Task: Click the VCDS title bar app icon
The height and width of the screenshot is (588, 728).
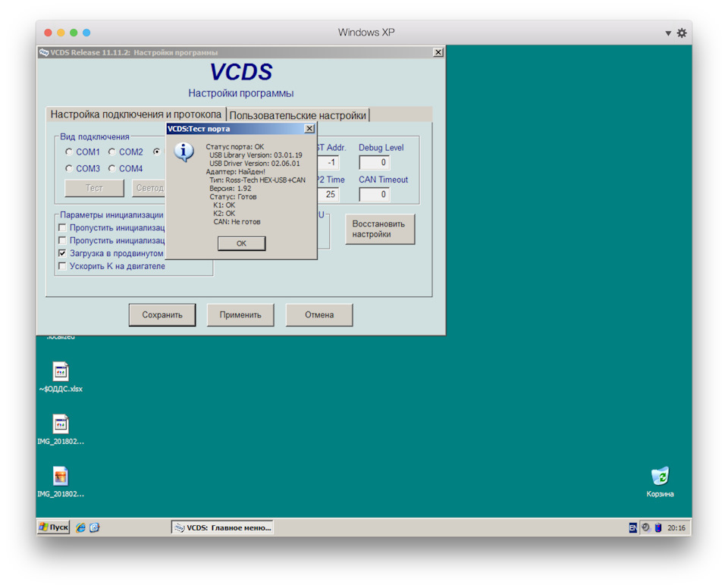Action: [x=44, y=52]
